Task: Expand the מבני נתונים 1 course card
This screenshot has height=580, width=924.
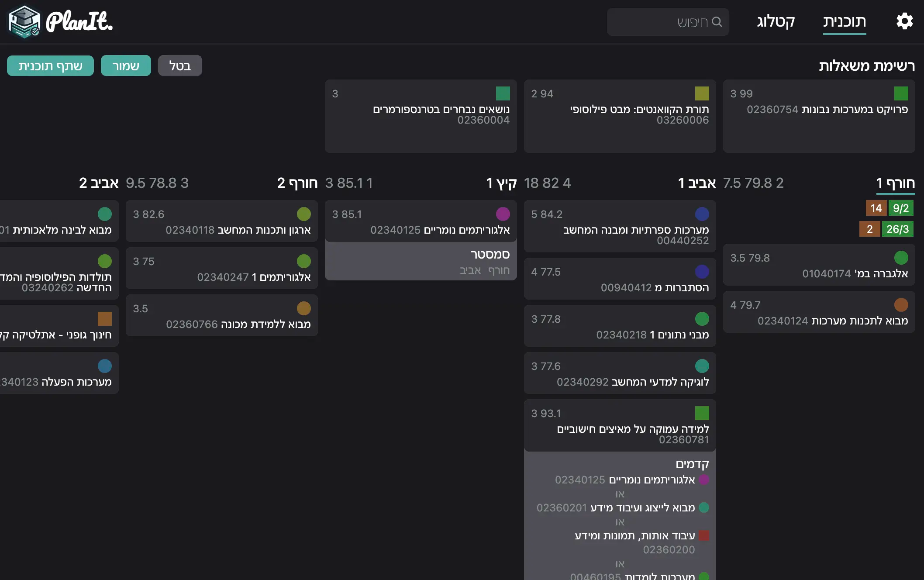Action: point(620,327)
